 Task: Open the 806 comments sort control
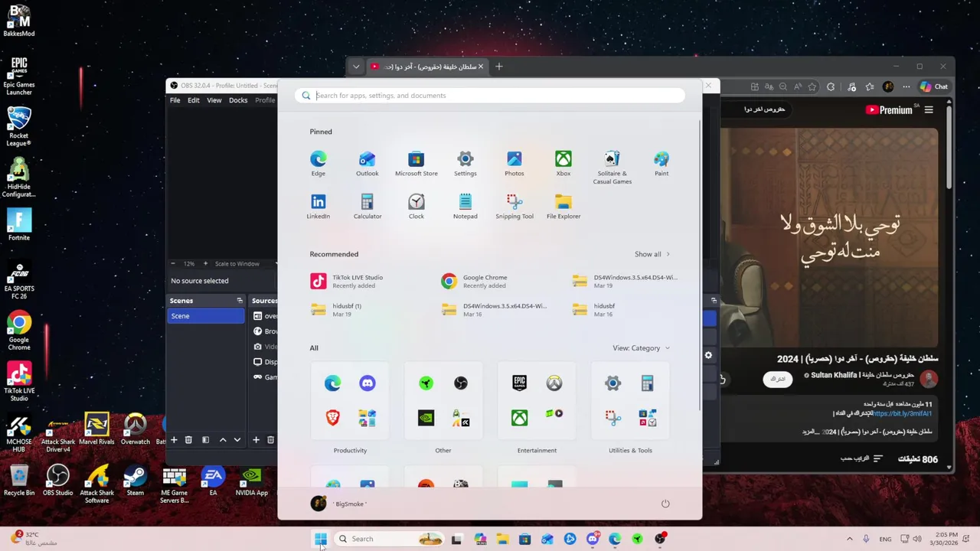click(862, 459)
